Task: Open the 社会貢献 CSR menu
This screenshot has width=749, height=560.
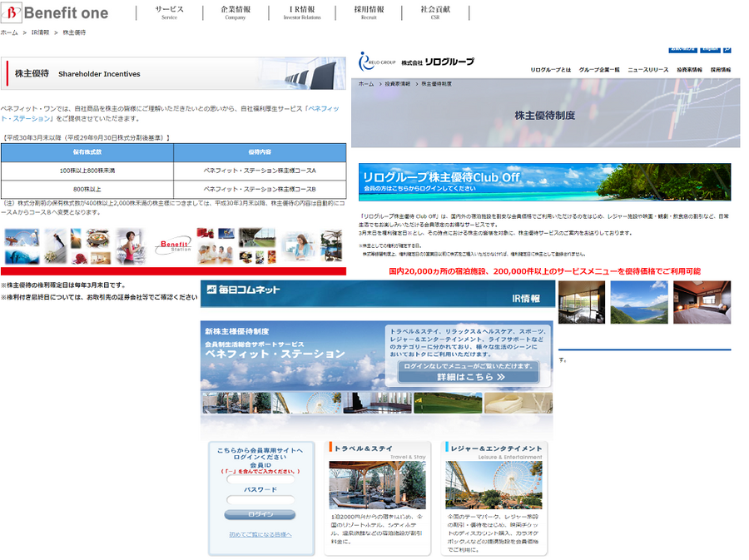Action: pyautogui.click(x=434, y=12)
